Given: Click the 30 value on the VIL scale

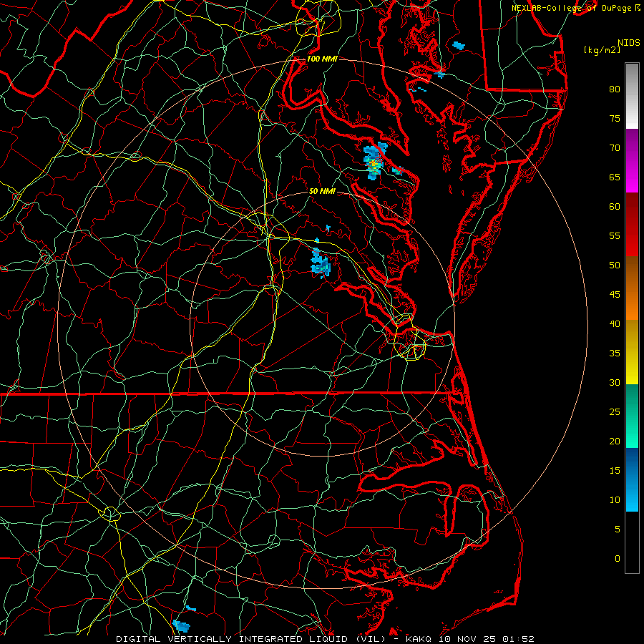Looking at the screenshot, I should [x=615, y=382].
